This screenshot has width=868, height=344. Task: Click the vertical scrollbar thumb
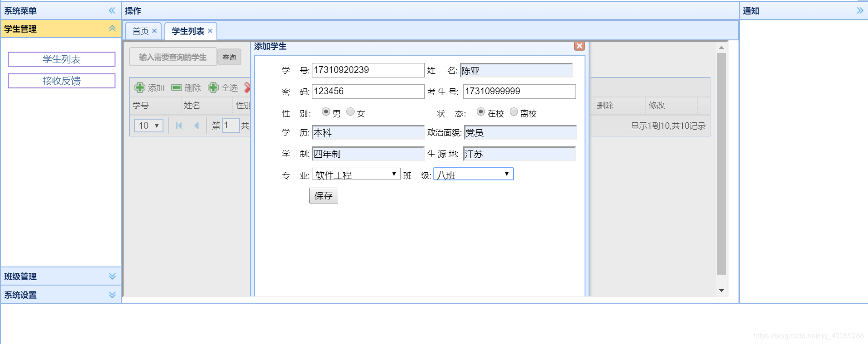pyautogui.click(x=721, y=164)
